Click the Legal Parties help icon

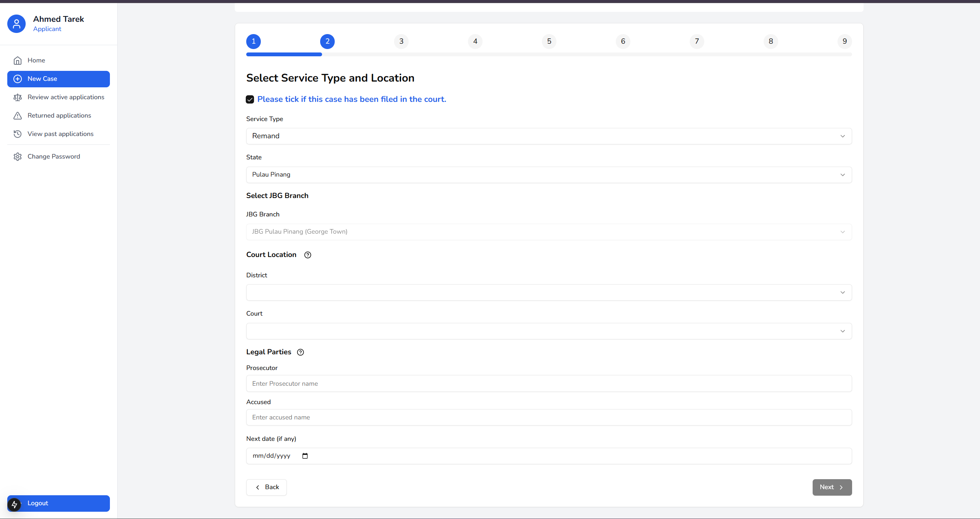301,352
